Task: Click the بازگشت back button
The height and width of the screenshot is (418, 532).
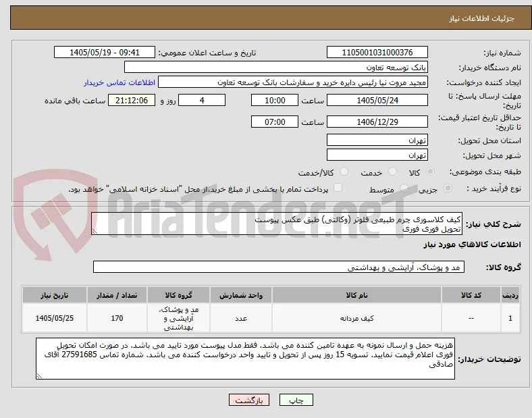Action: [x=249, y=400]
